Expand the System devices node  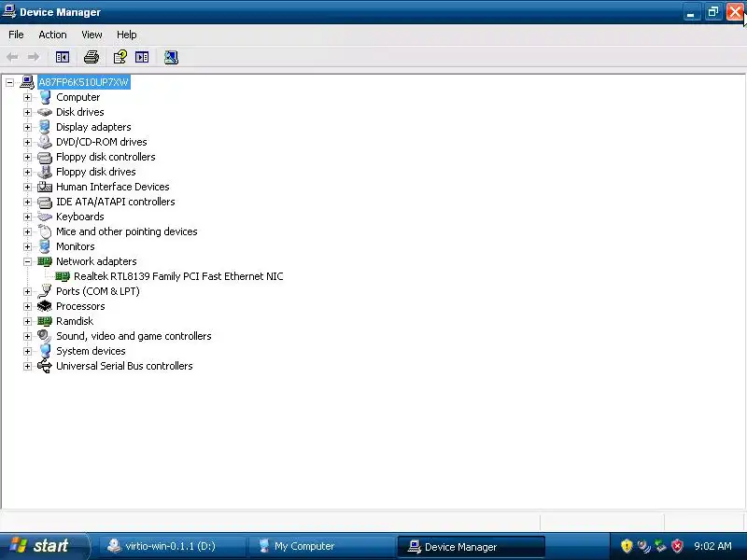(x=27, y=352)
